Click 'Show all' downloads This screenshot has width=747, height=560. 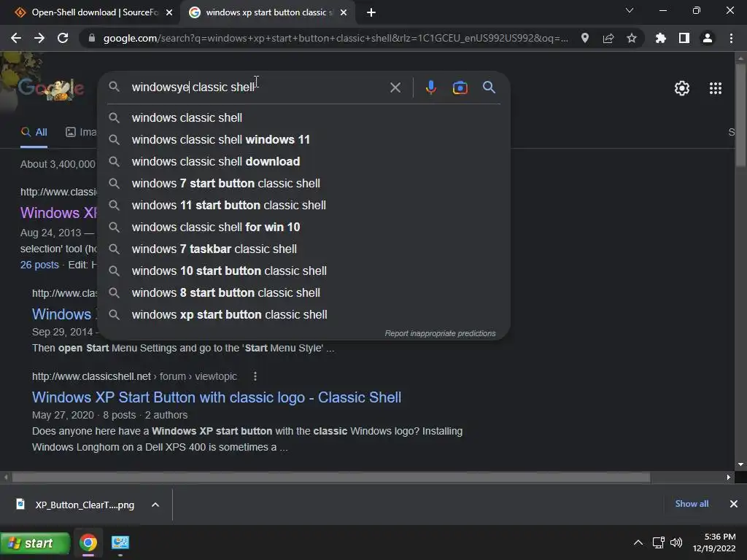tap(692, 504)
